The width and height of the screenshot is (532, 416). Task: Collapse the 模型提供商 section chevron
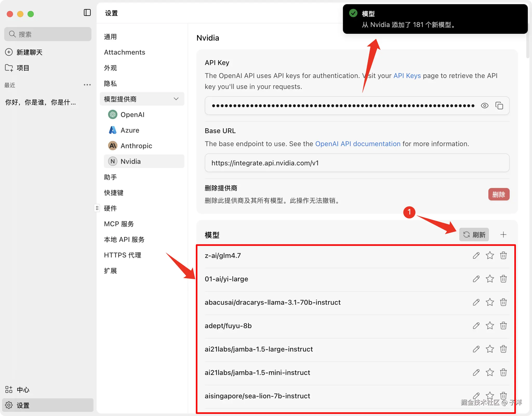pos(176,99)
